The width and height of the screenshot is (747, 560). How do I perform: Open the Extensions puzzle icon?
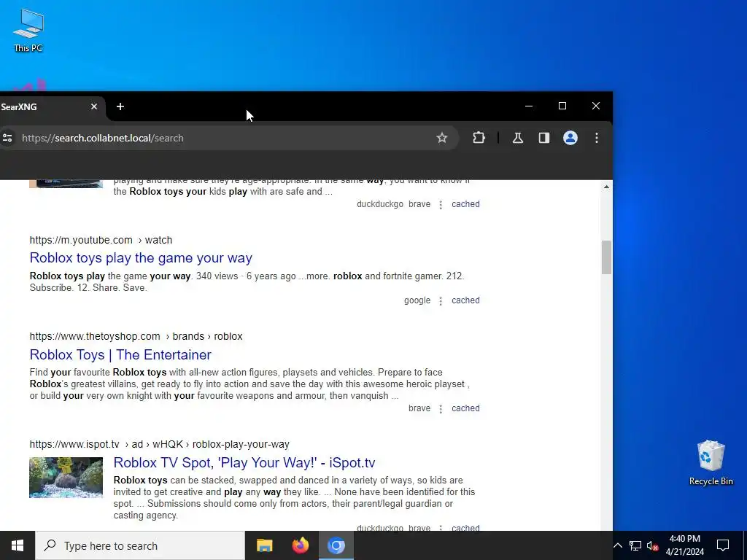coord(479,138)
